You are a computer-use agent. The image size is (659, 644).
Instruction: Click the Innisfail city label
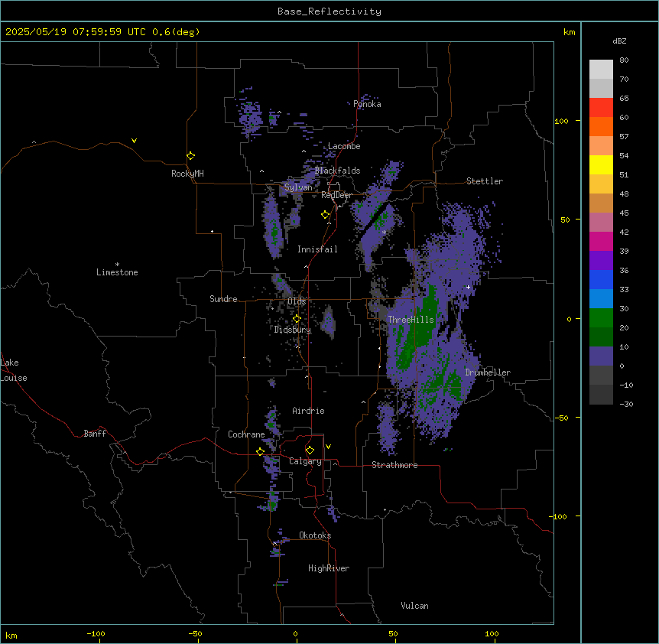tap(317, 249)
